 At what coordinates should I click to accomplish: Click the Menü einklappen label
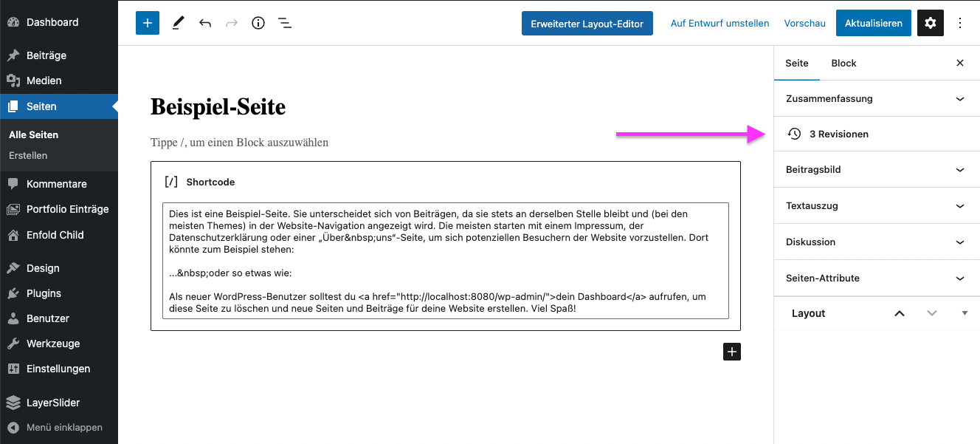(x=64, y=427)
